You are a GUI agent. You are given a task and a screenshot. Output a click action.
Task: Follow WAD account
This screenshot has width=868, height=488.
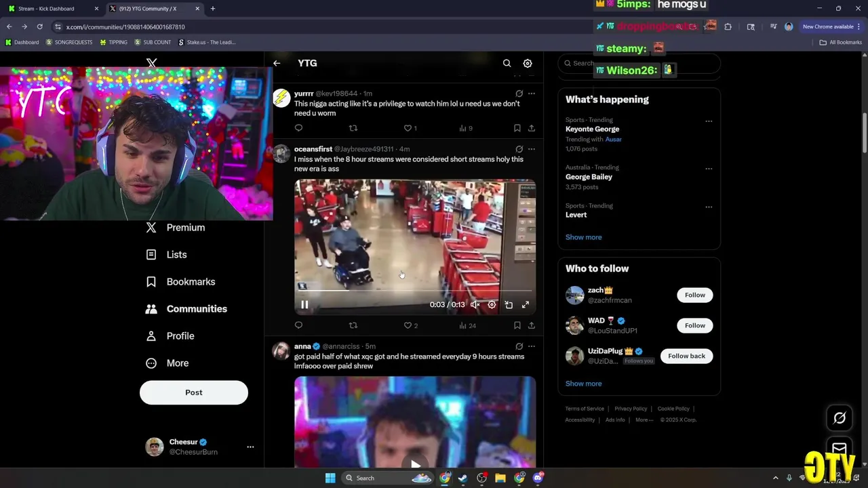[694, 325]
